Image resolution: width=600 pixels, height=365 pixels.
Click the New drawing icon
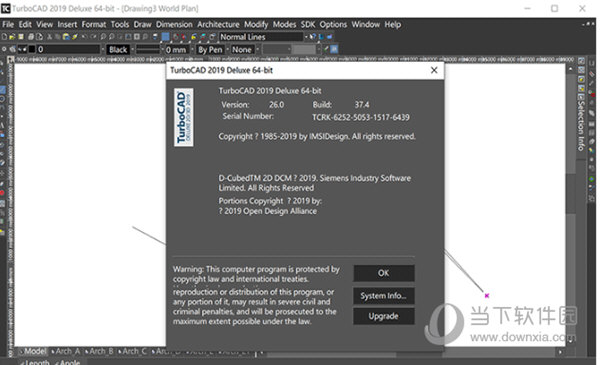[4, 37]
